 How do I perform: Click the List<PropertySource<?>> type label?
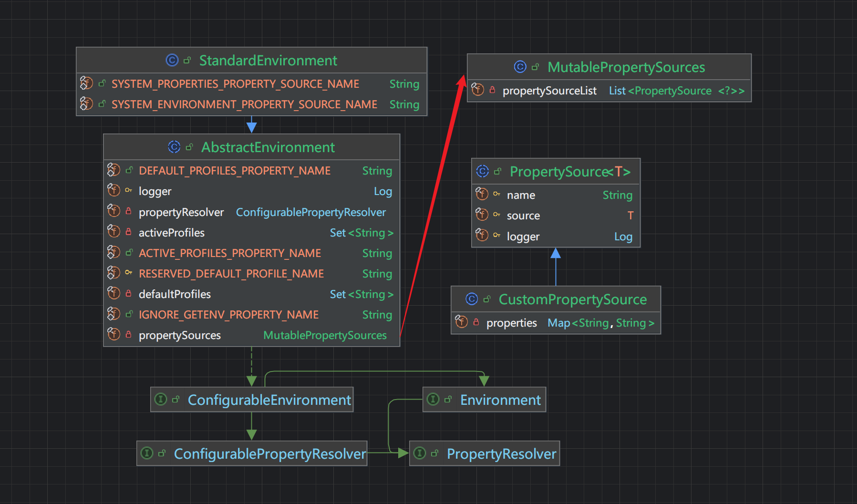click(677, 91)
